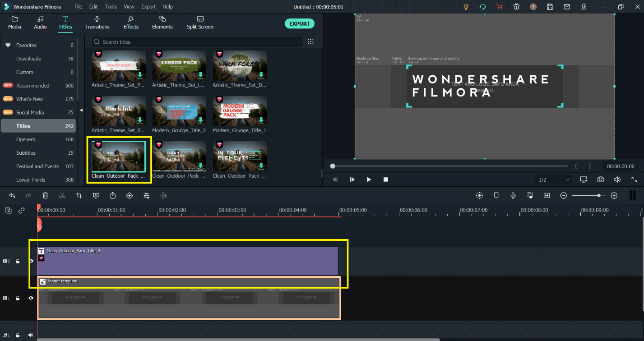Open the File menu
644x341 pixels.
click(79, 7)
